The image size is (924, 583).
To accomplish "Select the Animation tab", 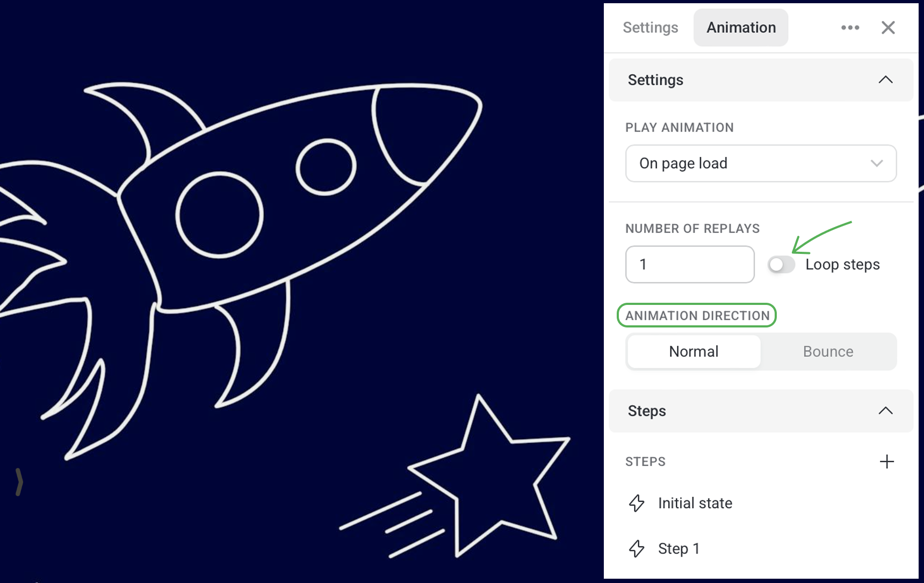I will 741,27.
